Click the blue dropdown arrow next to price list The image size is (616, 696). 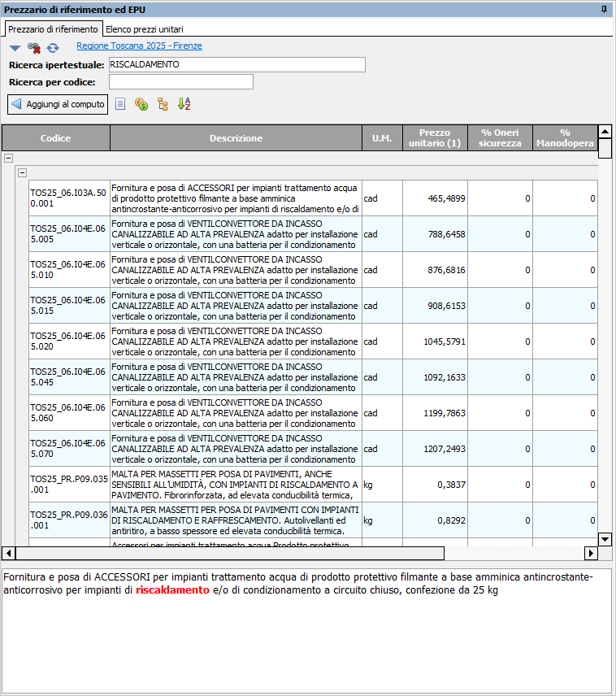point(15,49)
